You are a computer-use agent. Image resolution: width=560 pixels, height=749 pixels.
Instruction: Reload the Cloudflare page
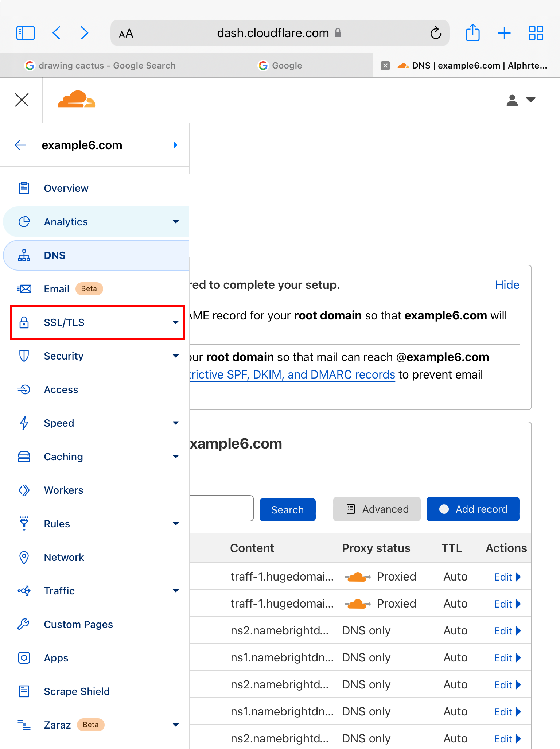point(436,33)
